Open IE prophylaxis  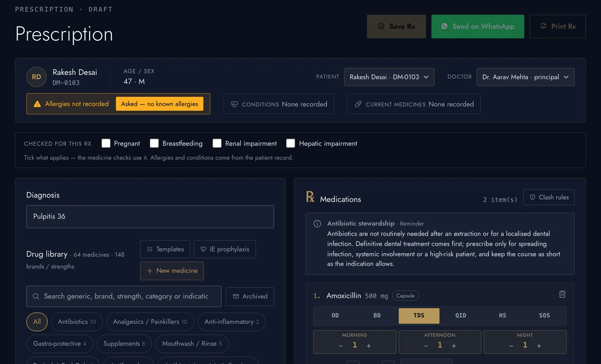click(x=225, y=249)
